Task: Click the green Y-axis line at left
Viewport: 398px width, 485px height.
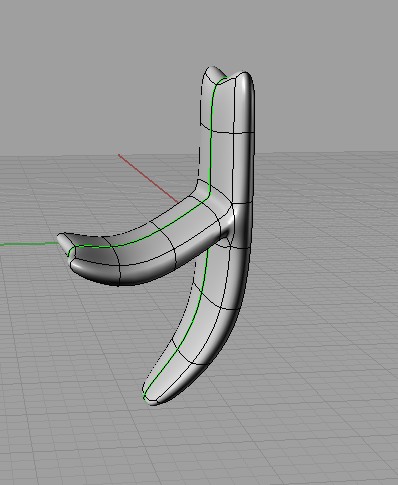Action: coord(29,244)
